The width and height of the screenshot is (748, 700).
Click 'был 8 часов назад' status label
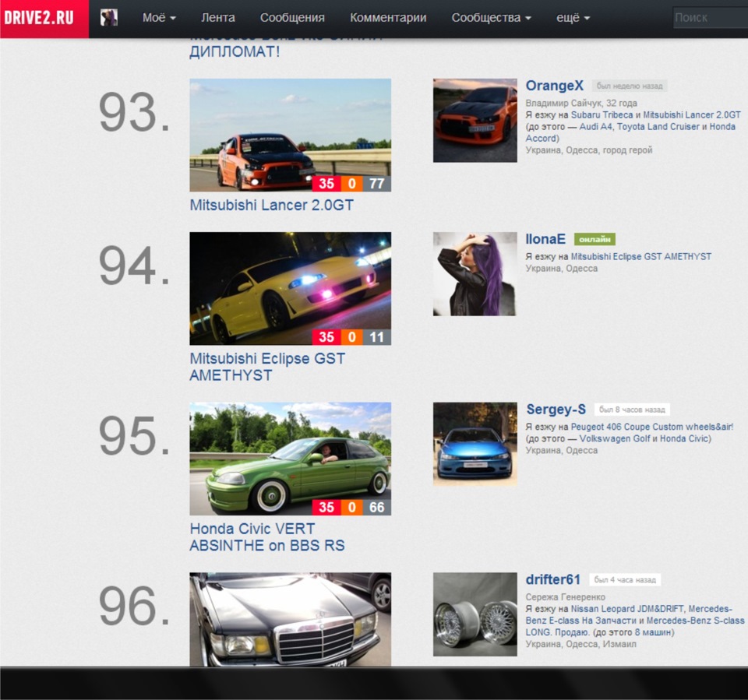pos(632,410)
